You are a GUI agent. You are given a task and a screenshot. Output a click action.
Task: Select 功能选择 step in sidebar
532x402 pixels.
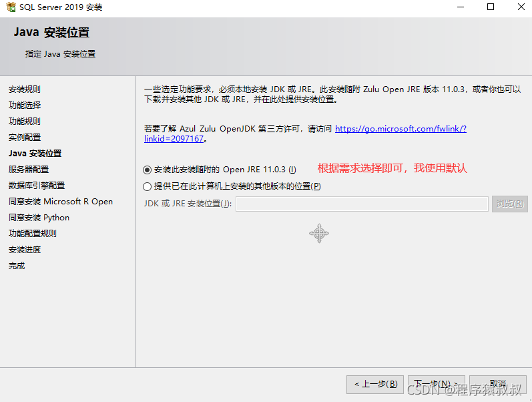click(x=25, y=106)
